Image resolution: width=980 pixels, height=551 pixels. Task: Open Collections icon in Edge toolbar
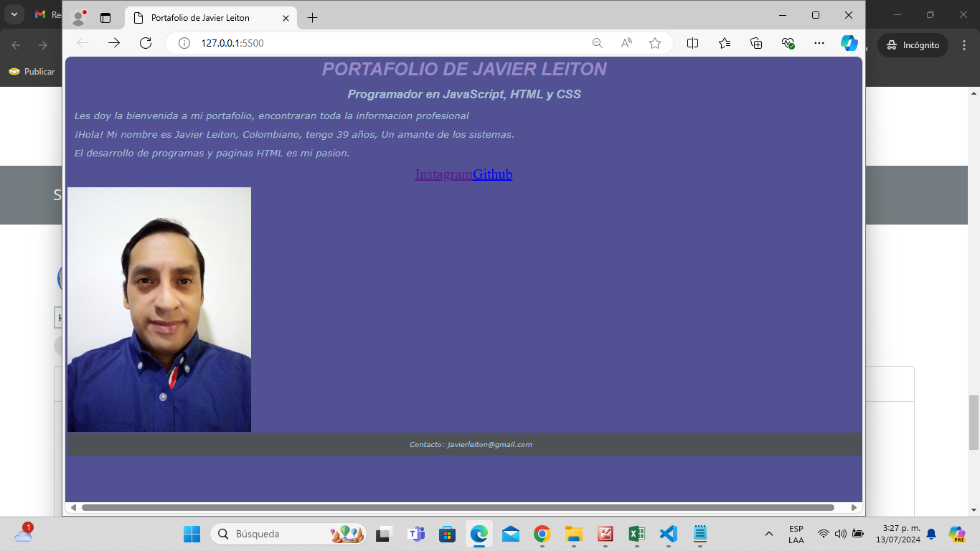[756, 43]
